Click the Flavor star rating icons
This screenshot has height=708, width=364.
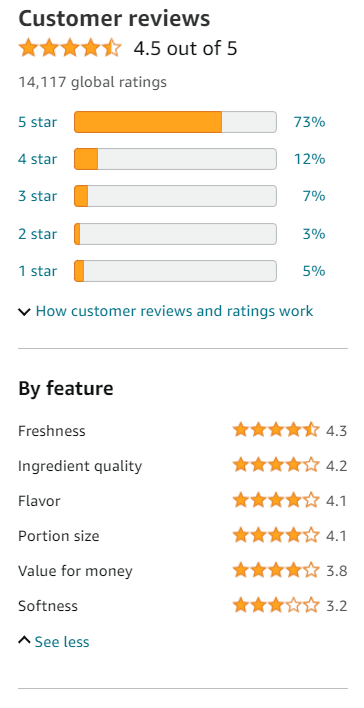[x=276, y=500]
